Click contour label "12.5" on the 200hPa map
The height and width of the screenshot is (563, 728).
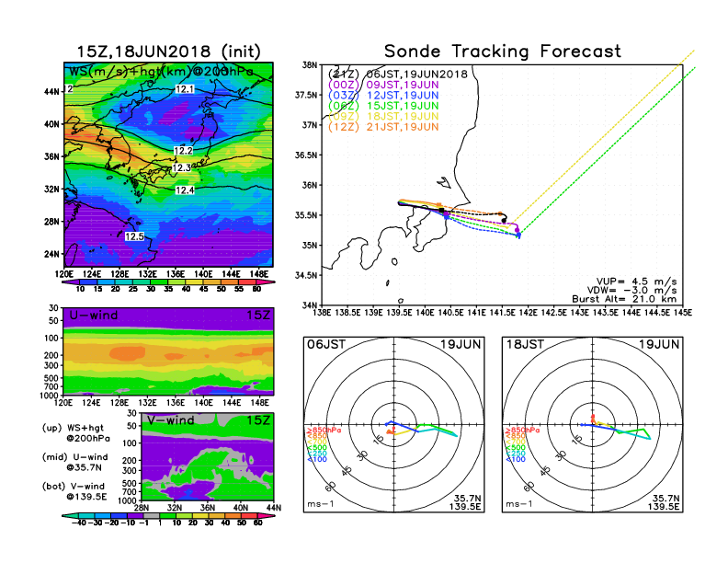point(134,236)
